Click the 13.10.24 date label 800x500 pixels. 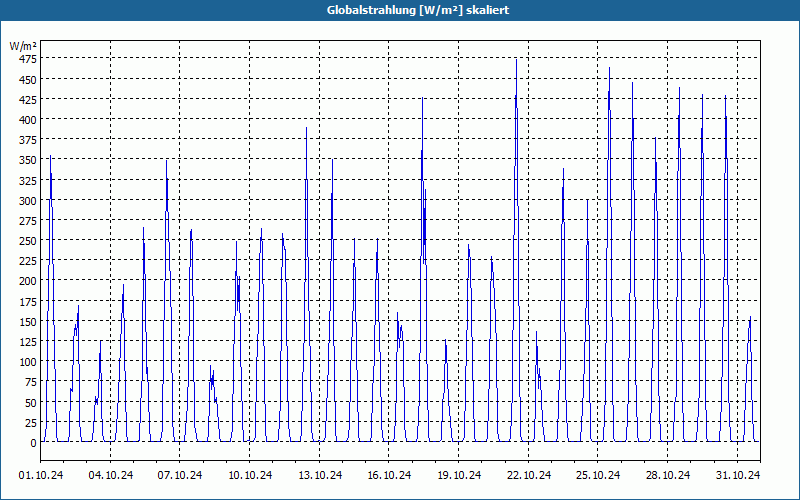(320, 475)
